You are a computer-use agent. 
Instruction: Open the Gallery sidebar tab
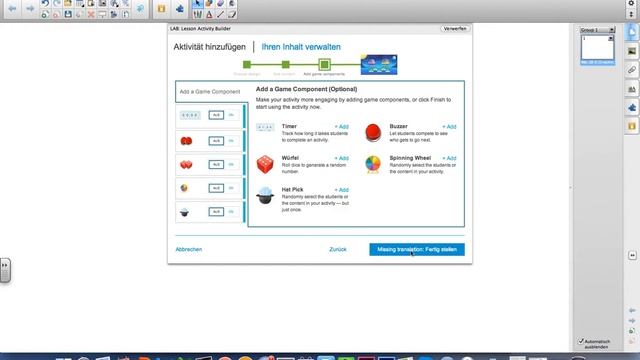(x=632, y=51)
